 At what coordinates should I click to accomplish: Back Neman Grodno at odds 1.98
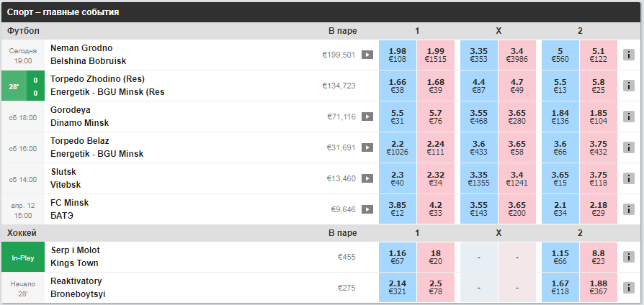[x=397, y=55]
